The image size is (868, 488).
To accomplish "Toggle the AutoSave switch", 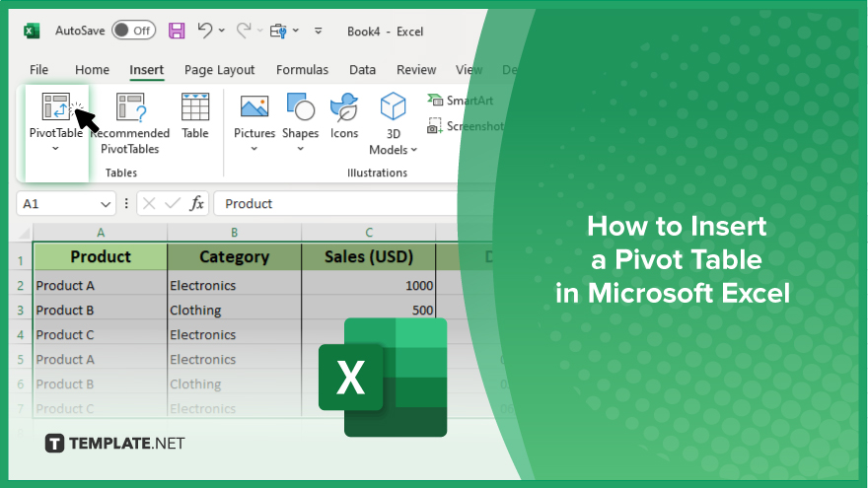I will (x=133, y=31).
